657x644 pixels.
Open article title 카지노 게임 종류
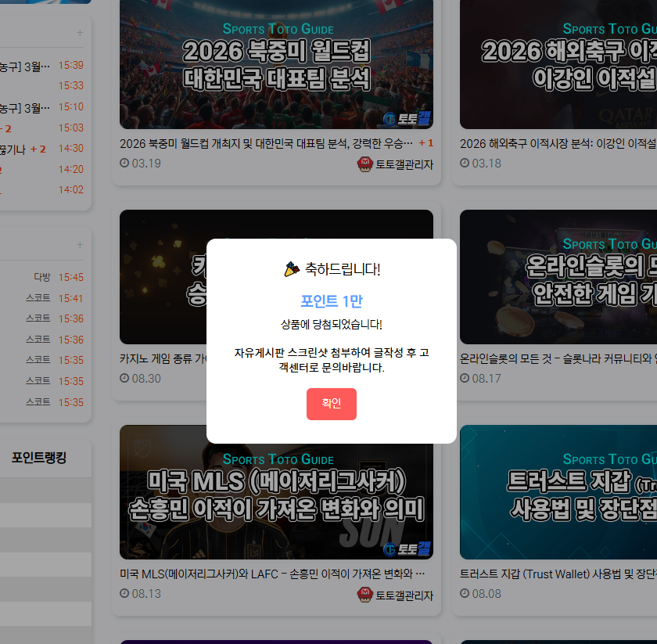pyautogui.click(x=163, y=359)
